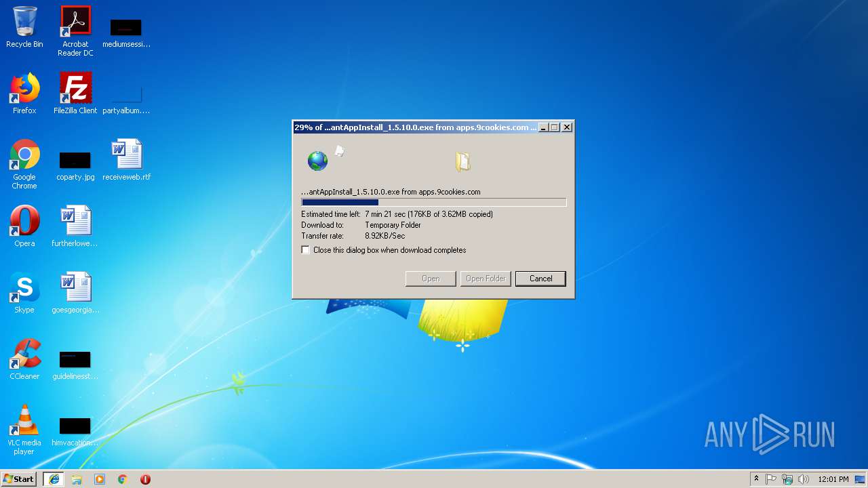868x488 pixels.
Task: Click the Chrome taskbar icon
Action: (x=123, y=479)
